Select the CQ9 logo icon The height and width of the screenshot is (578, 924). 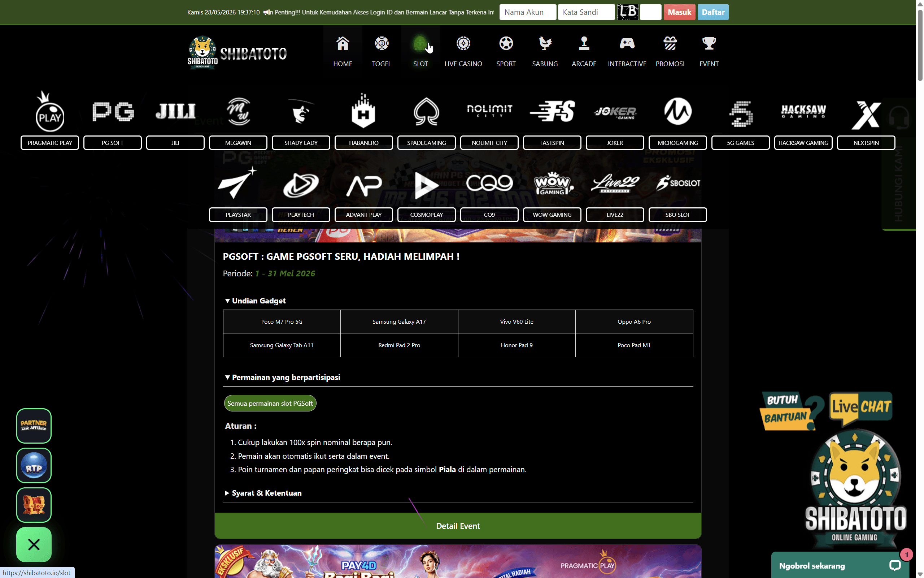[489, 183]
